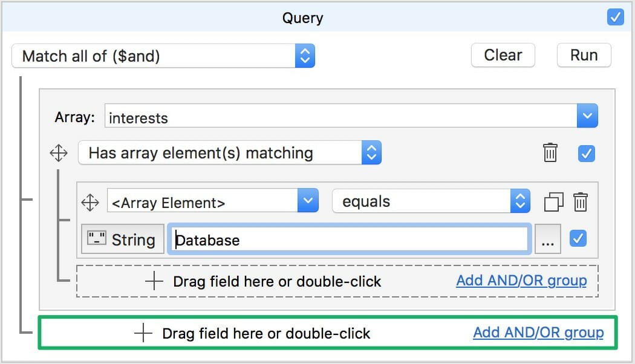This screenshot has height=364, width=635.
Task: Click move handle beside Array Element field
Action: tap(90, 202)
